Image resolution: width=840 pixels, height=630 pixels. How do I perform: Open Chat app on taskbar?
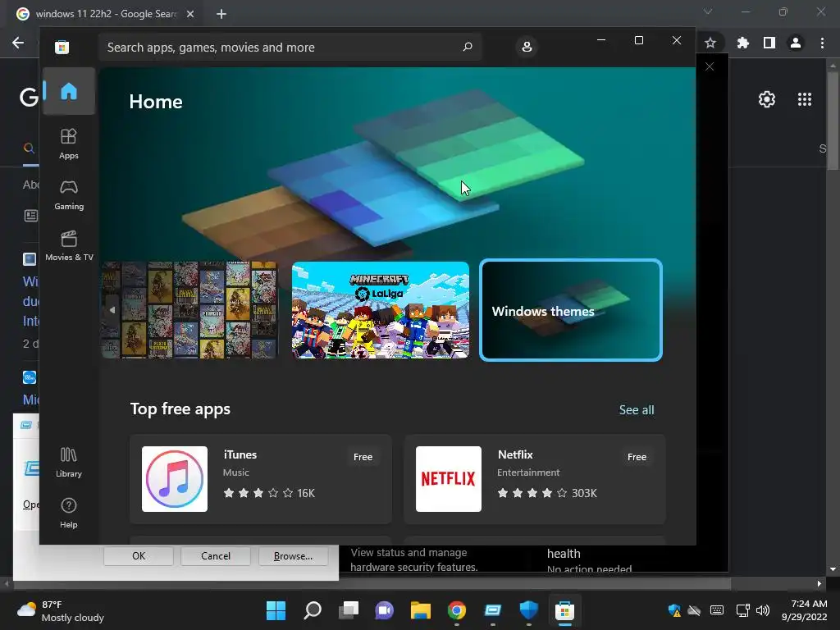click(384, 610)
